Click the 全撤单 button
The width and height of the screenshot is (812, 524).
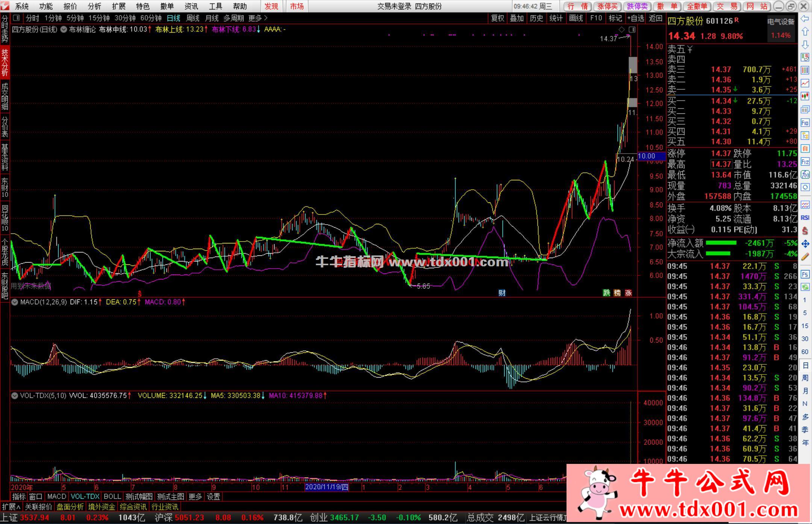click(697, 6)
